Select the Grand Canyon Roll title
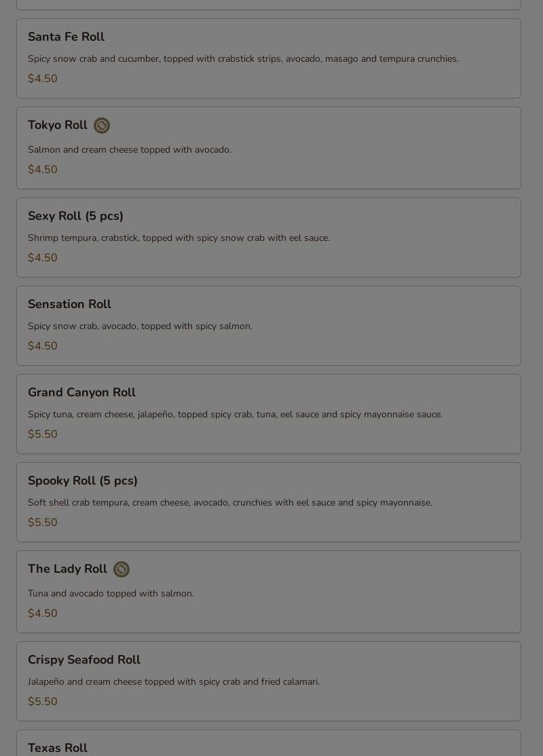The height and width of the screenshot is (756, 543). 81,392
